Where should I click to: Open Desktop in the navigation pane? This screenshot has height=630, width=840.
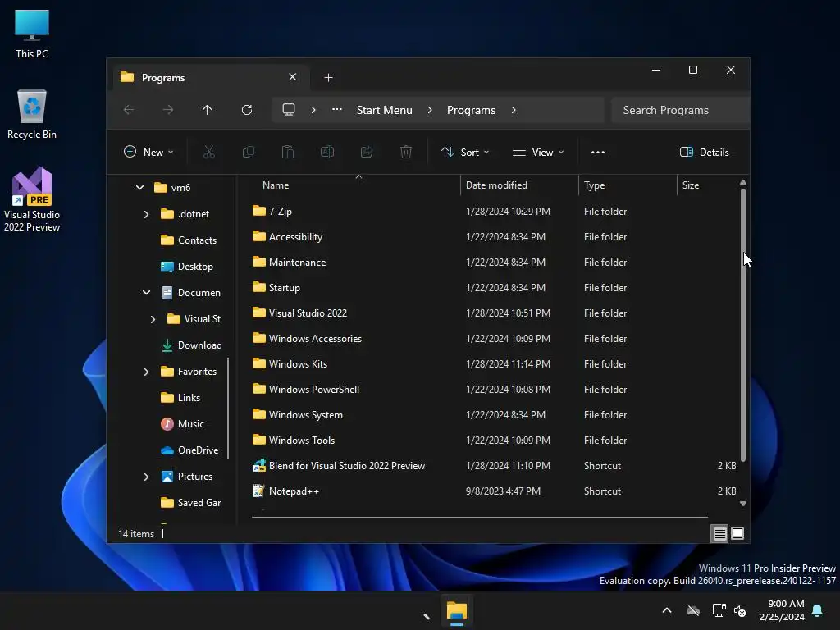[187, 267]
